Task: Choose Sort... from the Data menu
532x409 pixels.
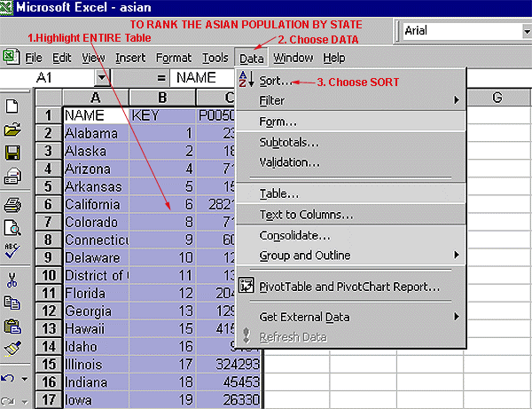Action: 275,81
